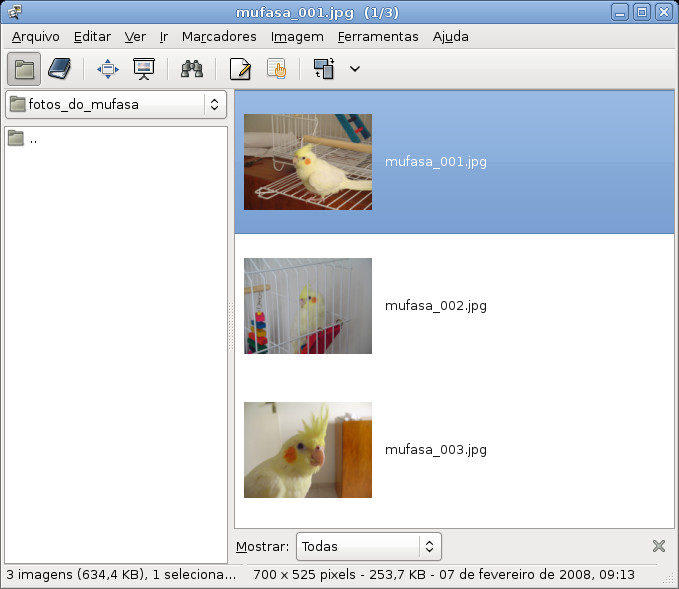Open the Ver menu
The image size is (679, 589).
click(135, 37)
